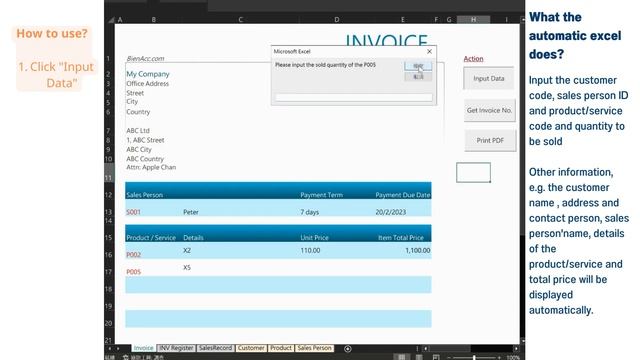Click the selected empty cell in column H

point(473,172)
